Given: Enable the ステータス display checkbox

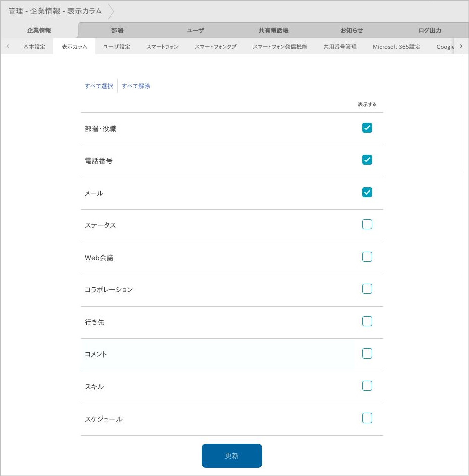Looking at the screenshot, I should [367, 224].
